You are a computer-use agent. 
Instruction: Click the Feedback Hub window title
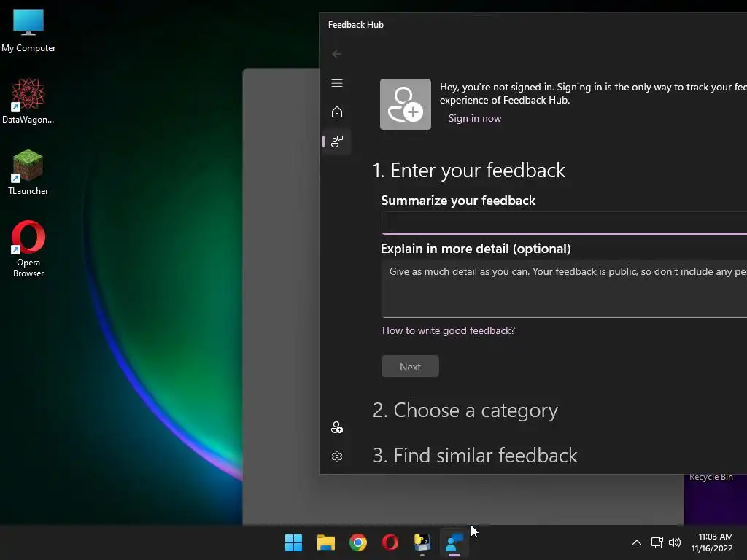pyautogui.click(x=356, y=25)
